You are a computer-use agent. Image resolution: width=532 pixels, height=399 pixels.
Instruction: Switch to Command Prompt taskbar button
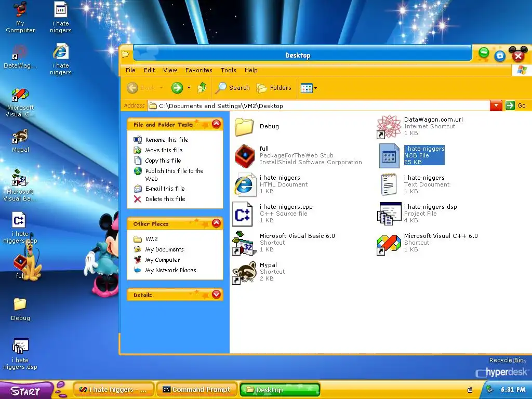tap(196, 390)
